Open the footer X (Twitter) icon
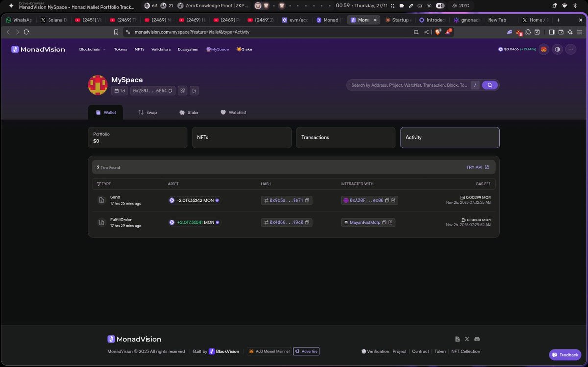This screenshot has height=367, width=588. 467,339
